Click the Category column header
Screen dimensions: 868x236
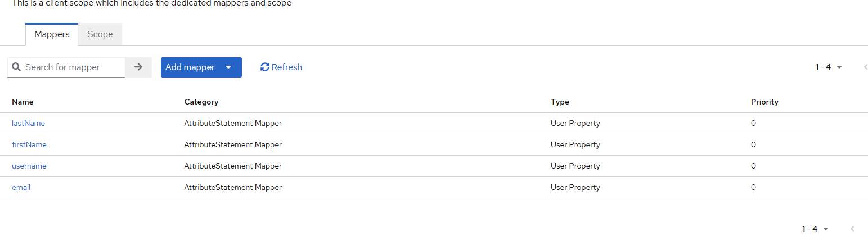click(201, 102)
